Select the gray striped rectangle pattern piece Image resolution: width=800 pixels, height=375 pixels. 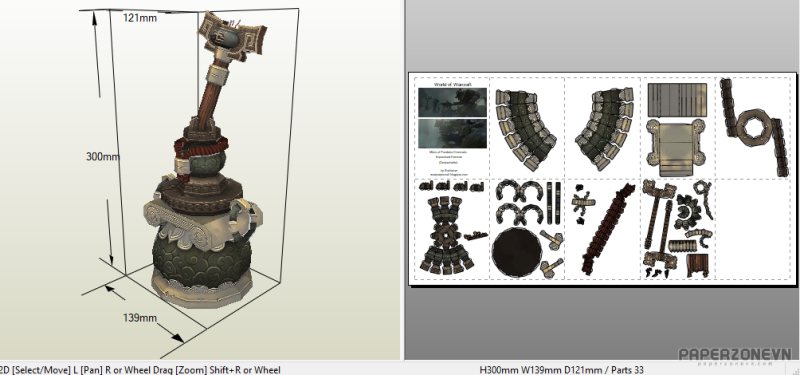click(677, 100)
